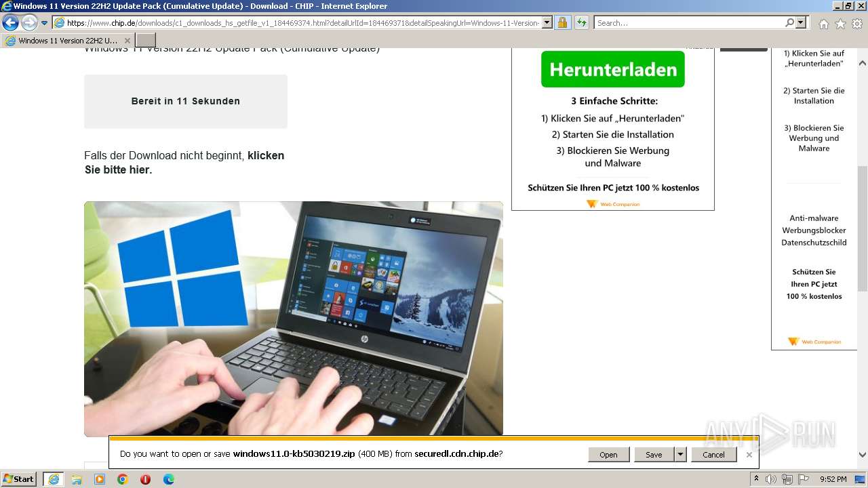The width and height of the screenshot is (868, 488).
Task: Show hidden system tray icons
Action: [756, 479]
